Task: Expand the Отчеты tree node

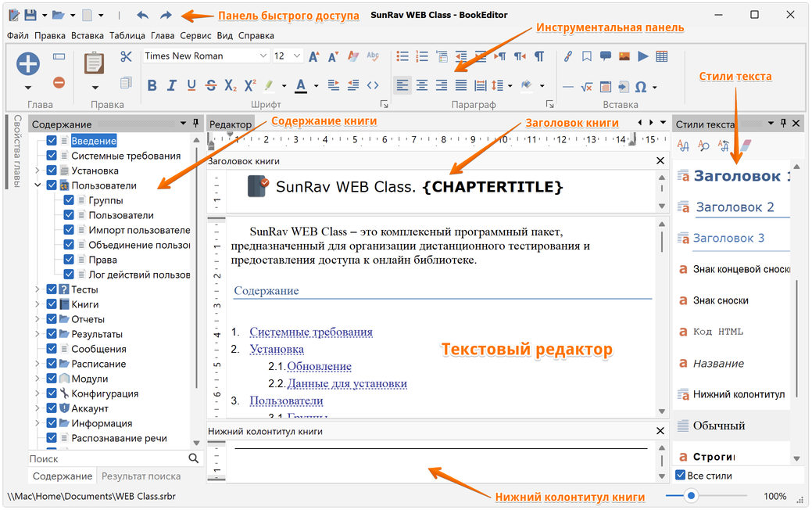Action: coord(38,319)
